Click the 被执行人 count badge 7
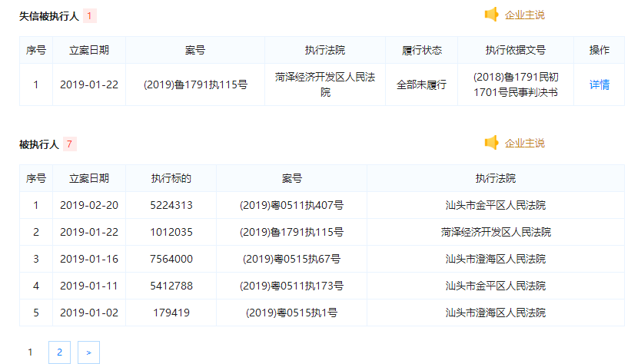This screenshot has height=364, width=641. pos(69,144)
